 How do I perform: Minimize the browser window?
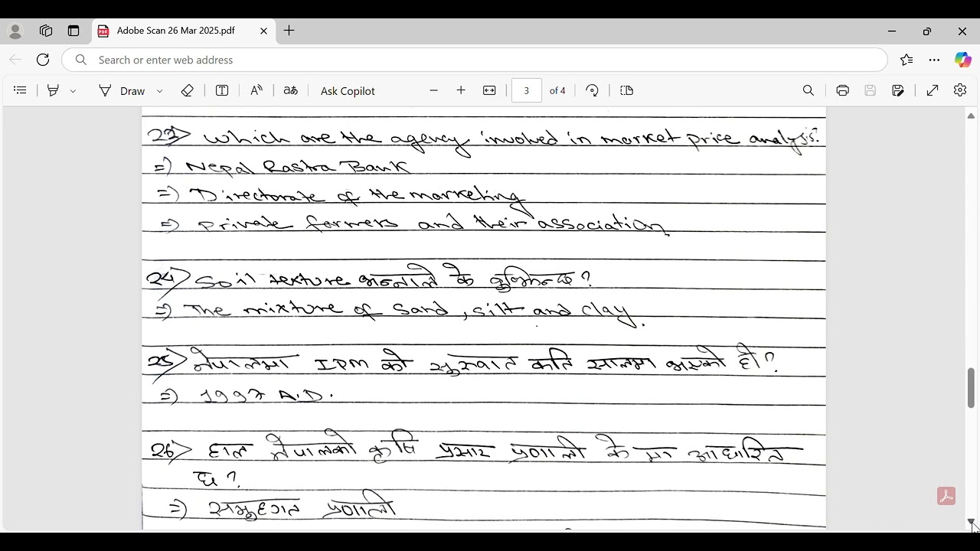click(892, 31)
